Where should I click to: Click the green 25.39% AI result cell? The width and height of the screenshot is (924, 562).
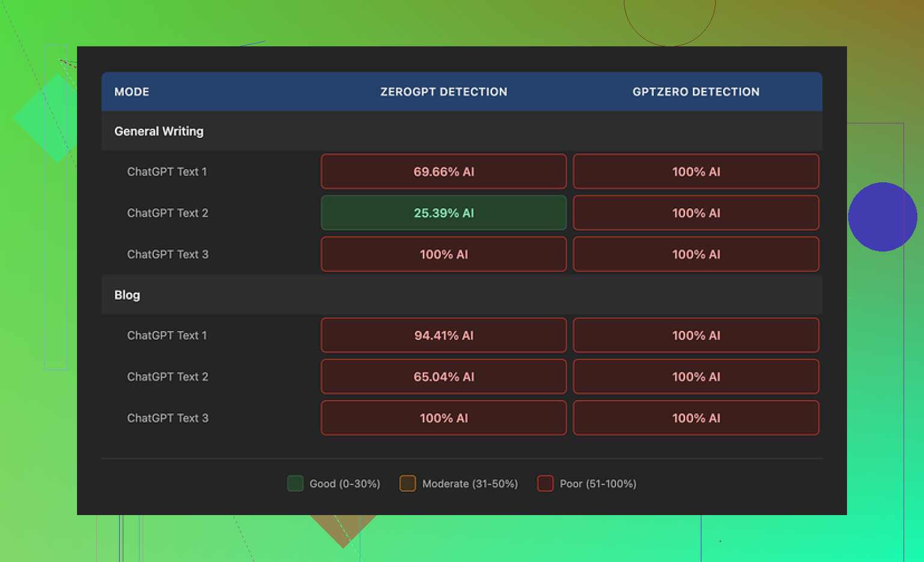pos(443,213)
